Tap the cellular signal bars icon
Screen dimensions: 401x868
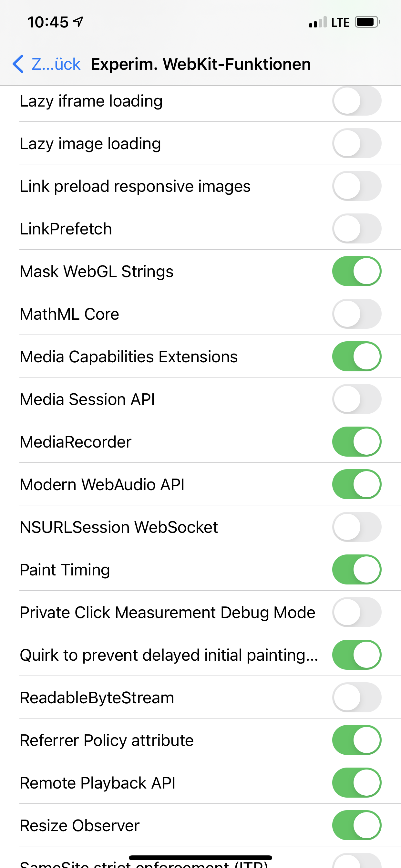tap(317, 22)
